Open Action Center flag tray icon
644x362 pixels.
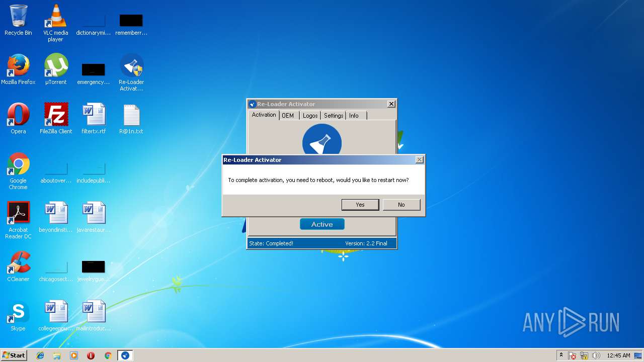tap(572, 355)
